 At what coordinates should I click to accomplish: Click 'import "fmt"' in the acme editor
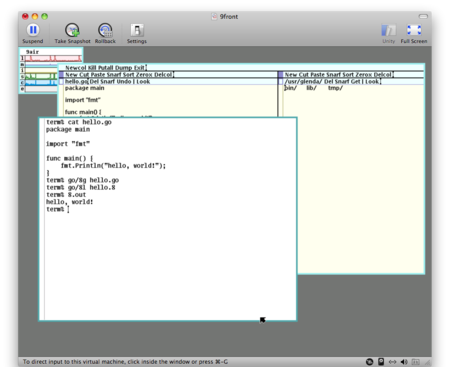(83, 100)
